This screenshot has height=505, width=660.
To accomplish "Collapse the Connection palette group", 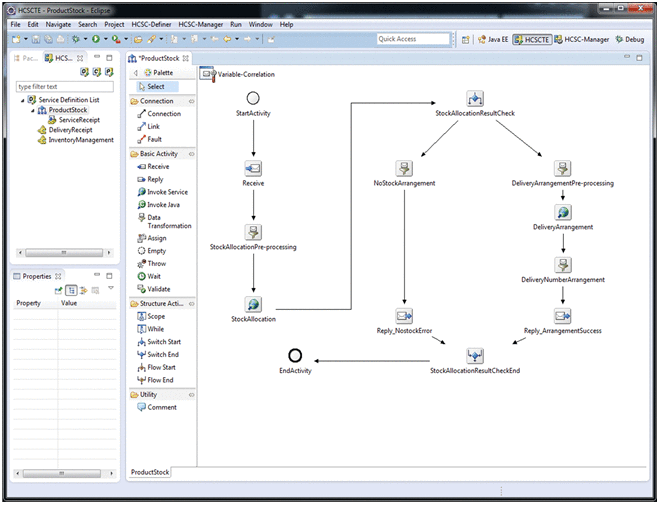I will tap(190, 101).
